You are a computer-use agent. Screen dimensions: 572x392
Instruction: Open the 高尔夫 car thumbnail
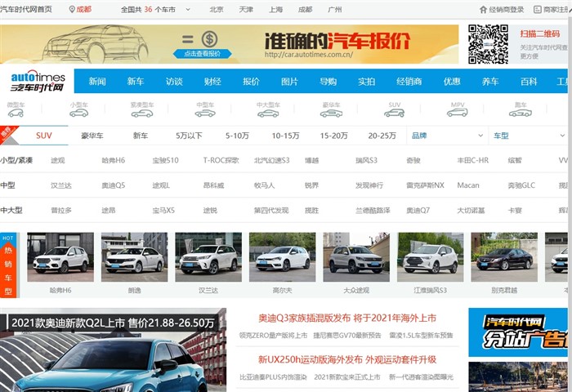[x=283, y=257]
